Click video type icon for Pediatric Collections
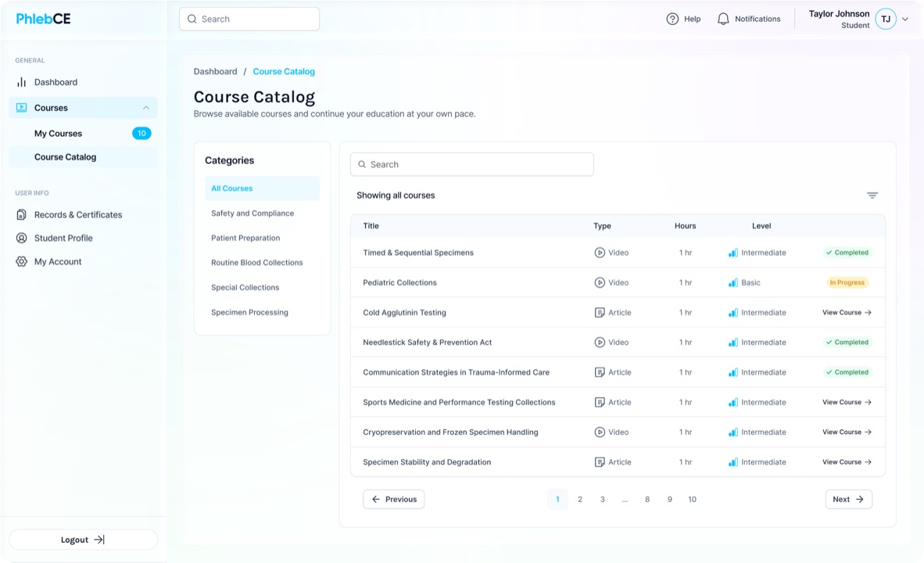 pyautogui.click(x=600, y=282)
